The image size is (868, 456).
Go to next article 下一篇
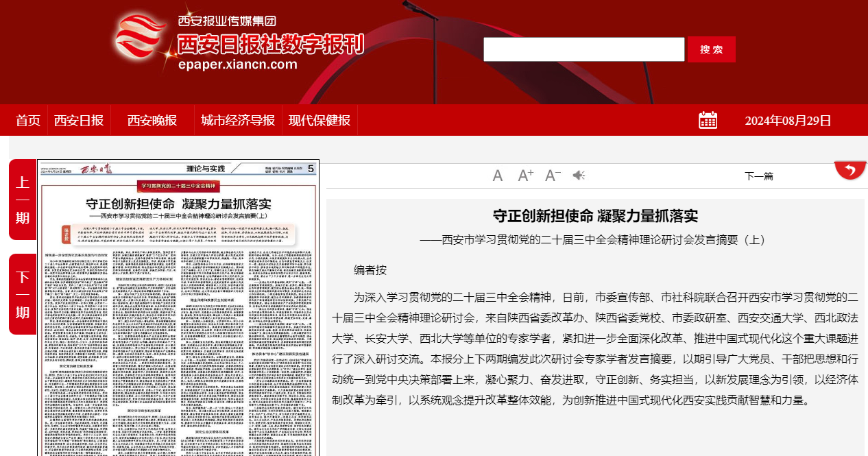(758, 176)
